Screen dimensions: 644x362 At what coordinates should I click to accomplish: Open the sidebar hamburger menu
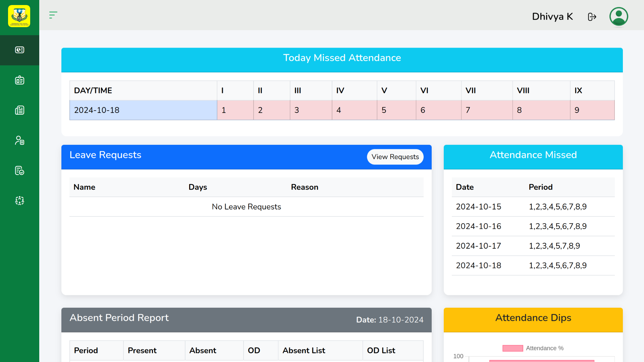(53, 15)
